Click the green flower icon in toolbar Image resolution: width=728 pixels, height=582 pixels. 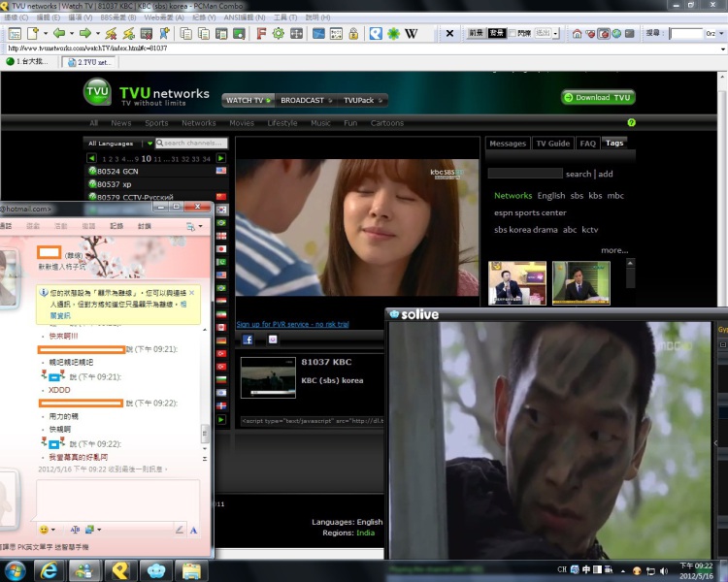pyautogui.click(x=394, y=33)
